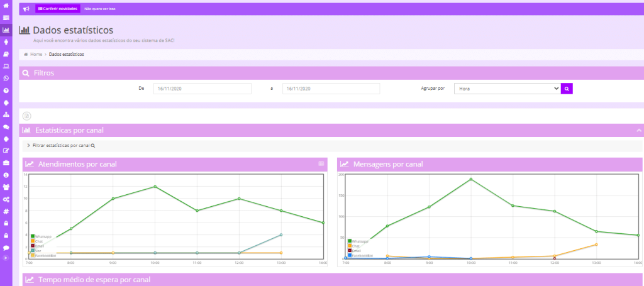Click the Conferir novidades button
This screenshot has height=286, width=644.
(x=57, y=9)
